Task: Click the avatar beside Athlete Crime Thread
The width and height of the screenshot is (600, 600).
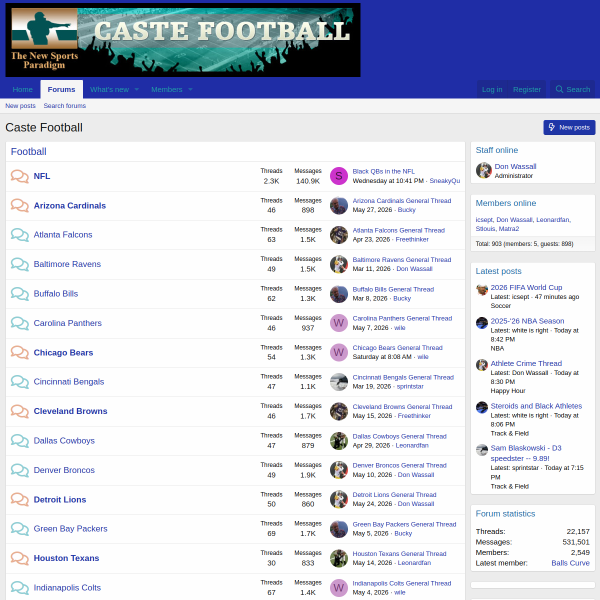Action: pos(482,365)
